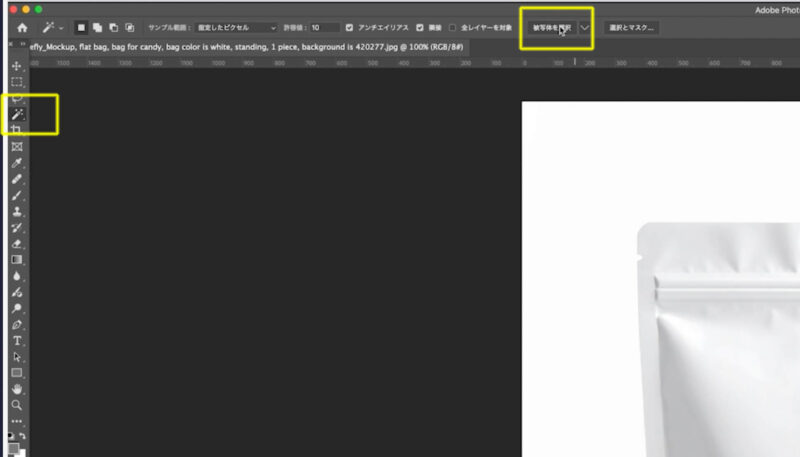Choose the Crop tool
This screenshot has height=457, width=800.
17,130
